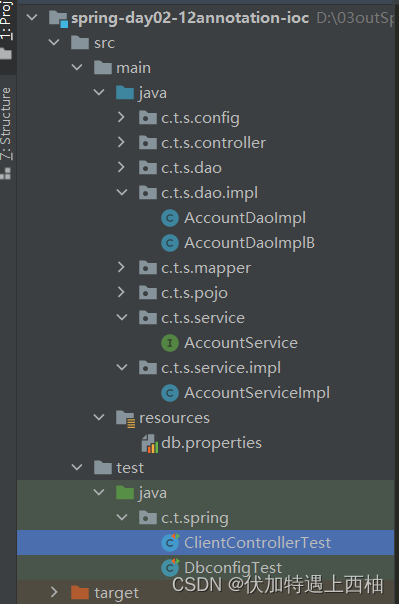Click the test folder icon

103,467
